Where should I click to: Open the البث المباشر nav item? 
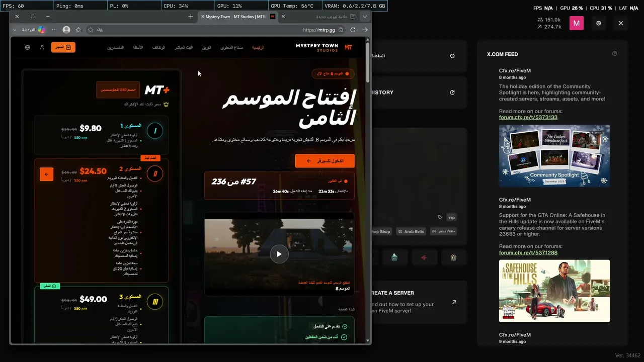click(x=184, y=47)
